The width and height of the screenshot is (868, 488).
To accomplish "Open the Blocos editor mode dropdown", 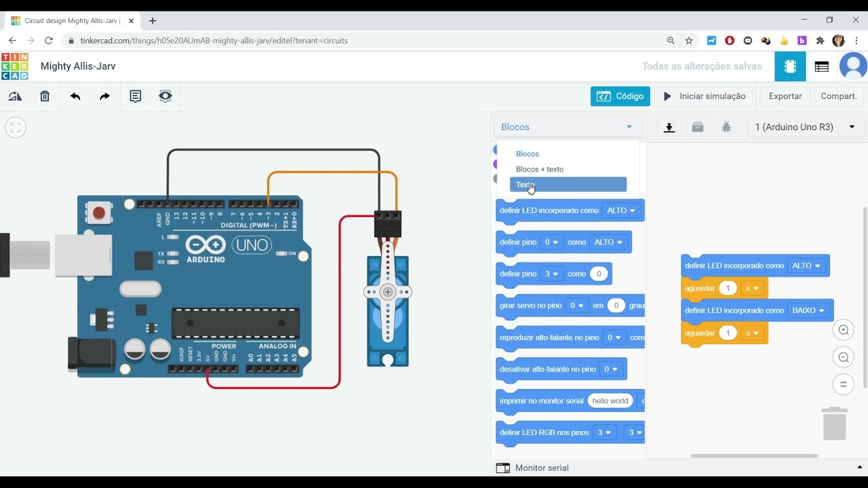I will [x=567, y=127].
